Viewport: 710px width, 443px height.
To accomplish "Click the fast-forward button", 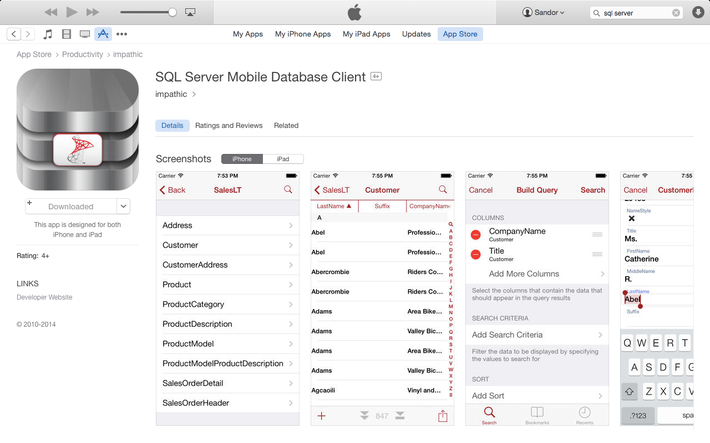I will (x=93, y=12).
